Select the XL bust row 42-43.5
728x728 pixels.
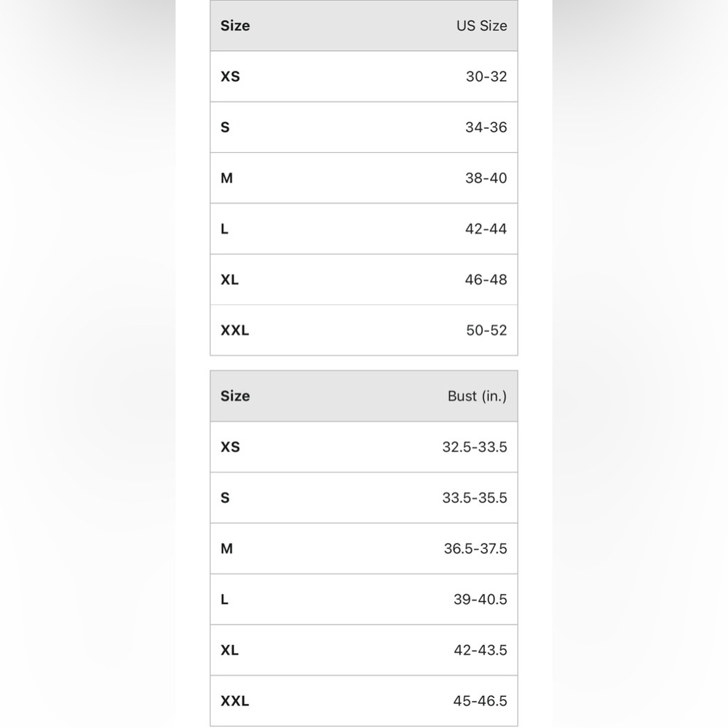click(363, 650)
